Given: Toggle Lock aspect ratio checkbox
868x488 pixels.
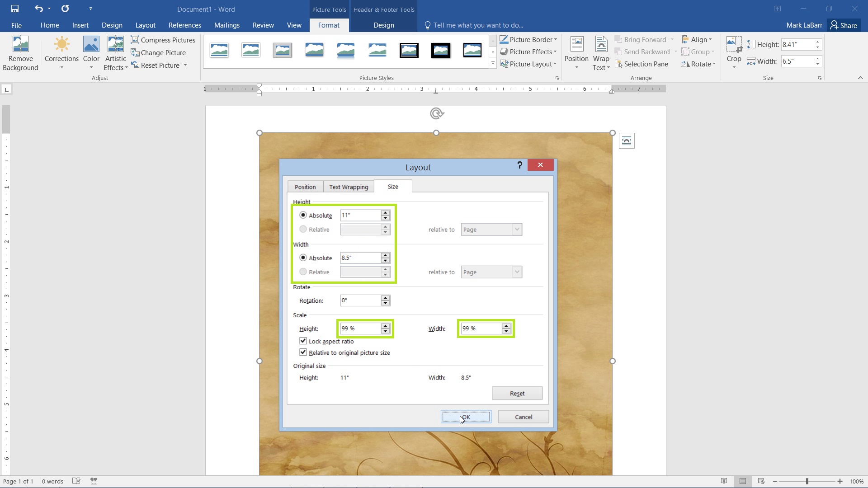Looking at the screenshot, I should 303,341.
